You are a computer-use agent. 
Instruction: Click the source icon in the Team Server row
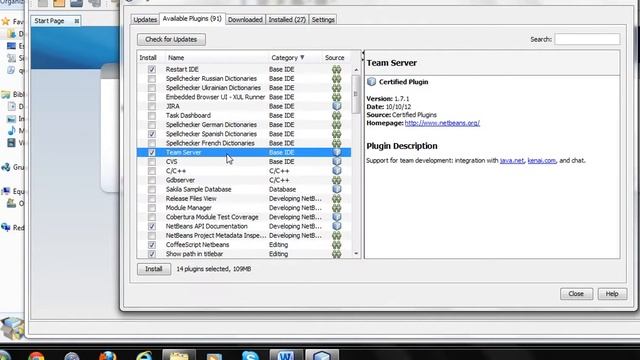pyautogui.click(x=336, y=152)
